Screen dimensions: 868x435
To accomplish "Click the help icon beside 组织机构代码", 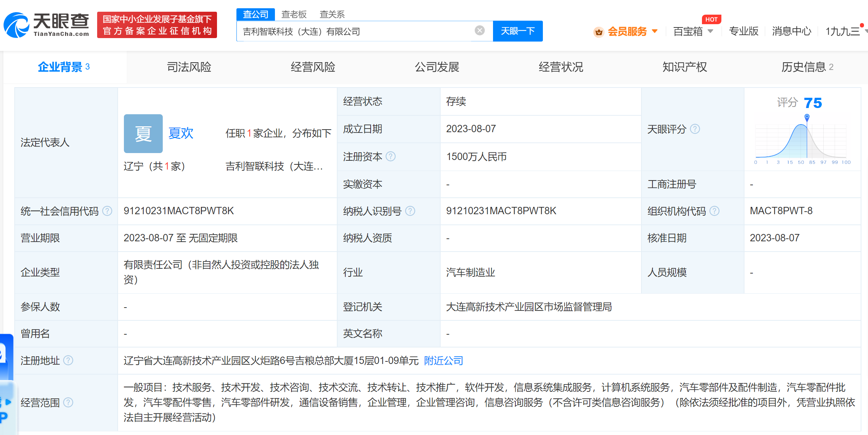I will (714, 211).
